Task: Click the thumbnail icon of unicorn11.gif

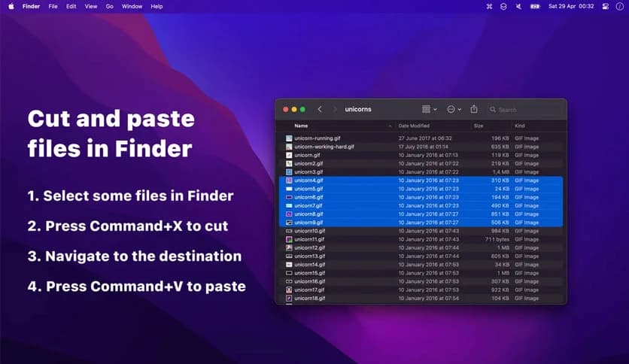Action: [x=289, y=239]
